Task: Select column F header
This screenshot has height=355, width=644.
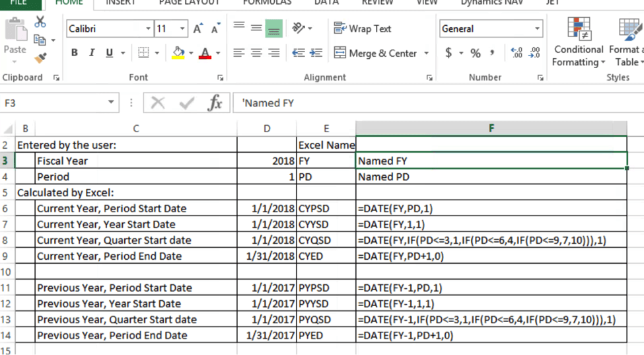Action: (491, 128)
